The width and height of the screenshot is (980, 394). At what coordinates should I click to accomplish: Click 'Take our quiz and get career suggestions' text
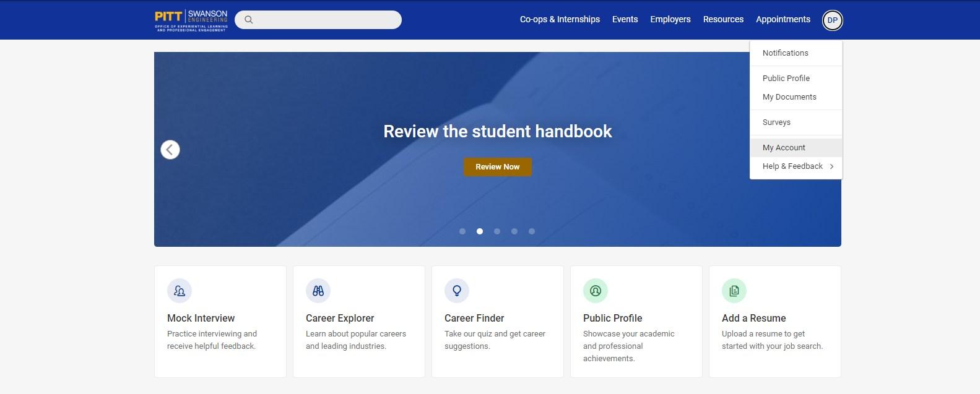pos(495,340)
